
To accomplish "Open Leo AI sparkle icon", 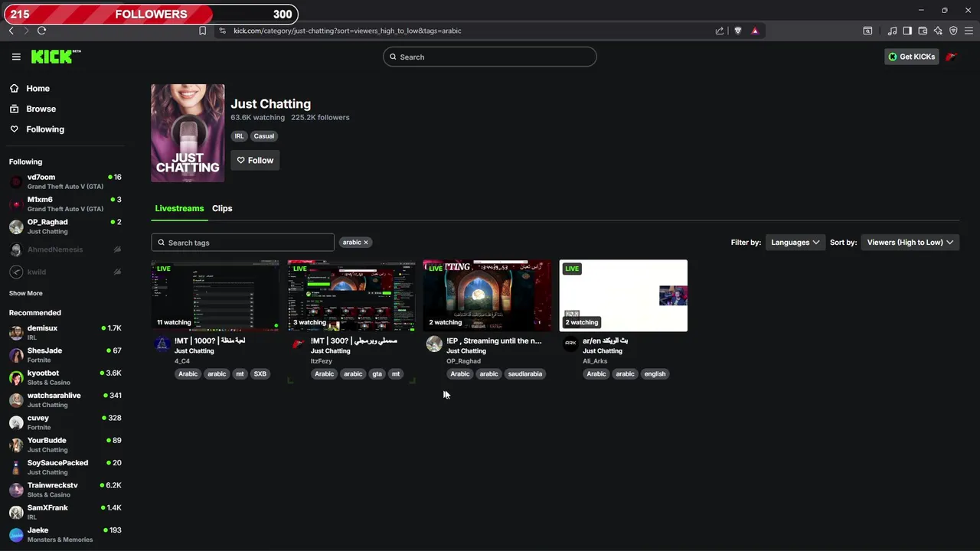I will coord(938,31).
